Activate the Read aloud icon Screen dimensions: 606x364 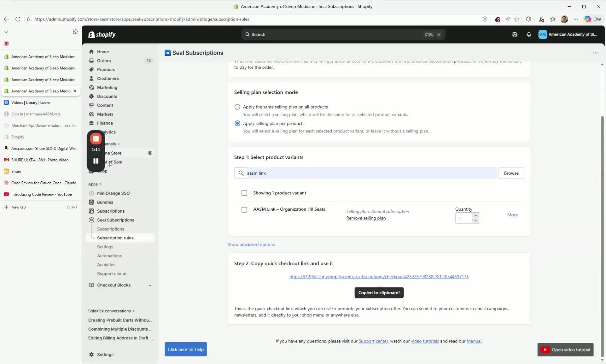[x=508, y=19]
